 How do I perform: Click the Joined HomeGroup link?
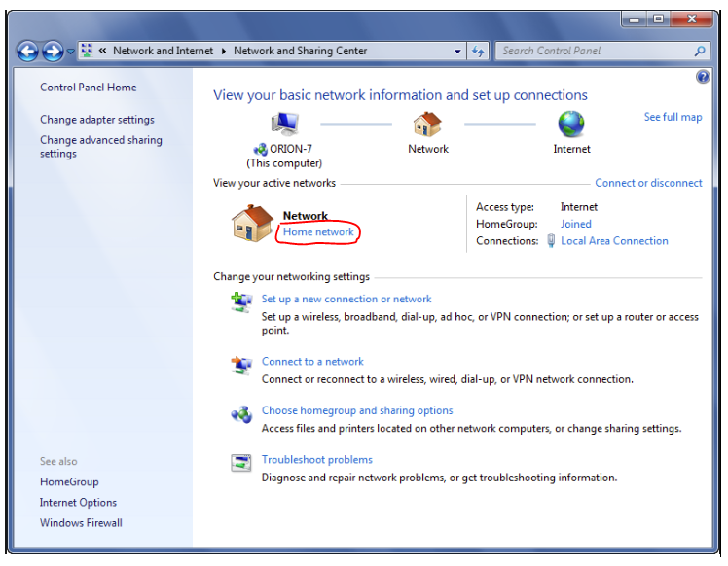click(x=576, y=224)
